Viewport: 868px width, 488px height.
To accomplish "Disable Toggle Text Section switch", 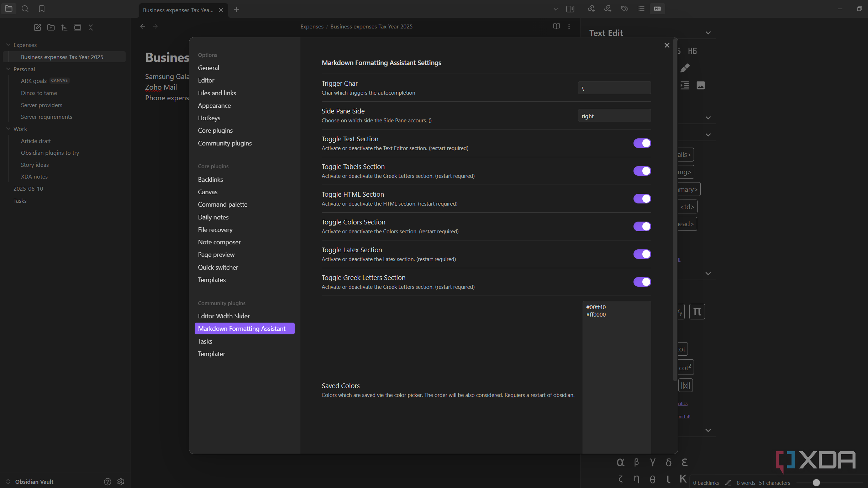I will 642,143.
